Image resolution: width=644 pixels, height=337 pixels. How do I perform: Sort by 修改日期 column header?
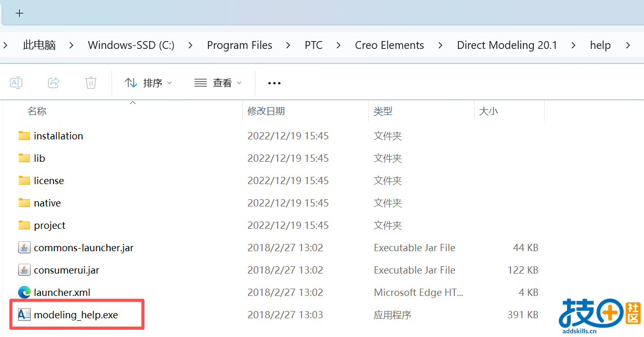coord(266,111)
